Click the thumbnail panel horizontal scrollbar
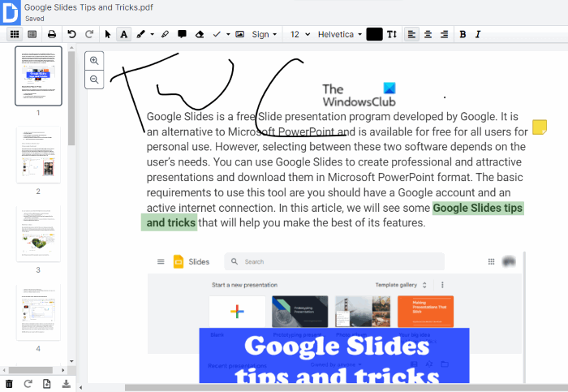568x392 pixels. click(31, 370)
